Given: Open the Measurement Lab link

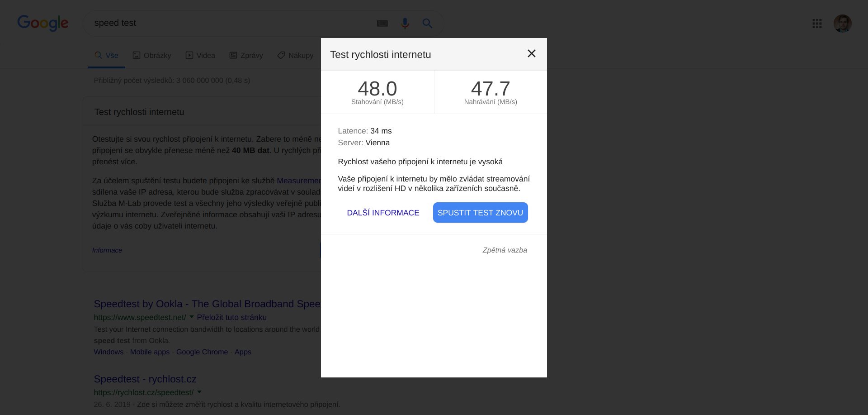Looking at the screenshot, I should pyautogui.click(x=299, y=181).
